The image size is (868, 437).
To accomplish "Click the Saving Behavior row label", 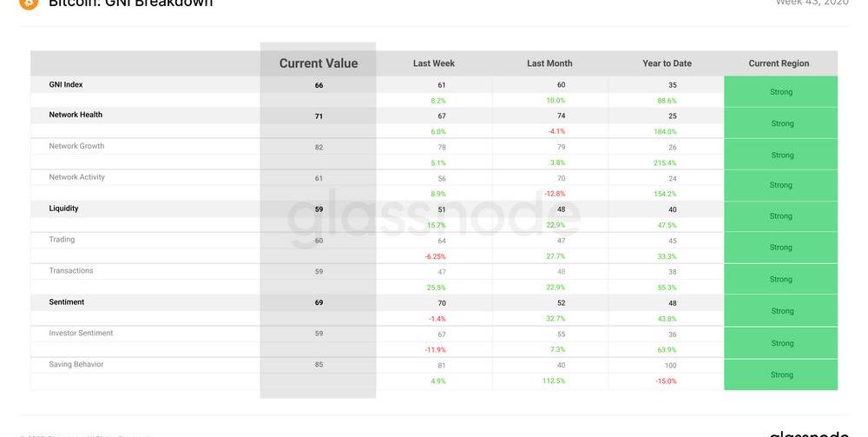I will click(x=76, y=365).
